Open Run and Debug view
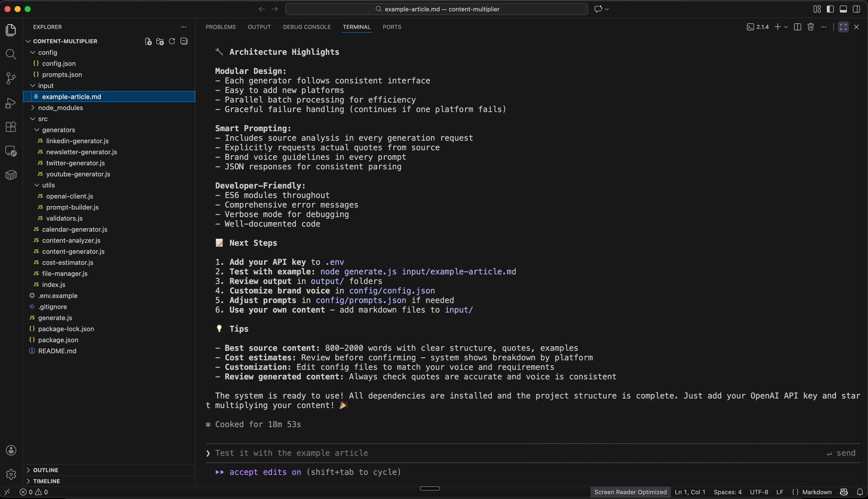Screen dimensions: 868x499 [x=11, y=103]
